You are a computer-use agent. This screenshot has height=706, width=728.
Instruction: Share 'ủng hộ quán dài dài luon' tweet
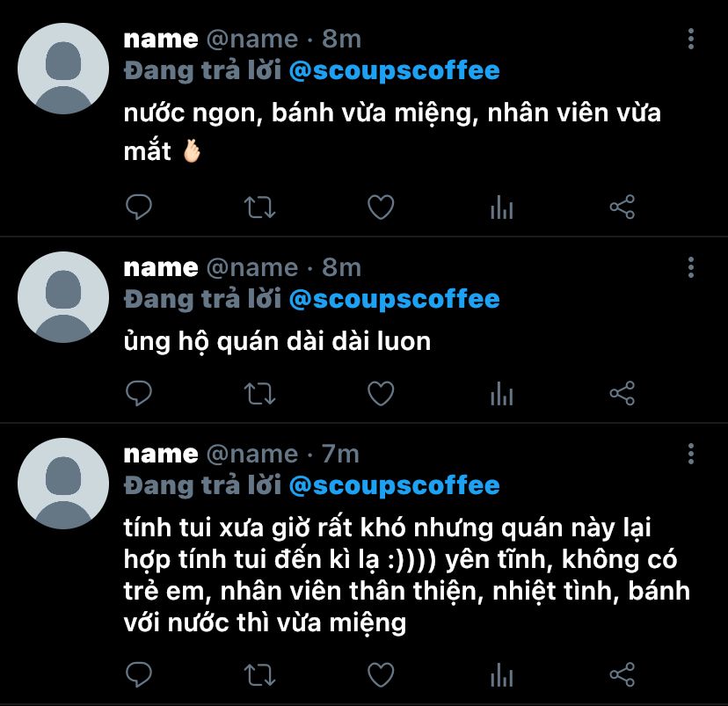[622, 394]
